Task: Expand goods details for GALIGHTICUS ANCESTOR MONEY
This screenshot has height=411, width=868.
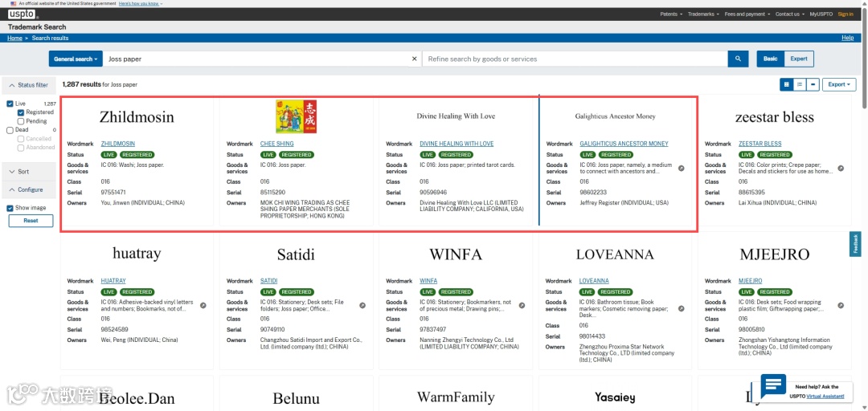Action: pos(681,168)
